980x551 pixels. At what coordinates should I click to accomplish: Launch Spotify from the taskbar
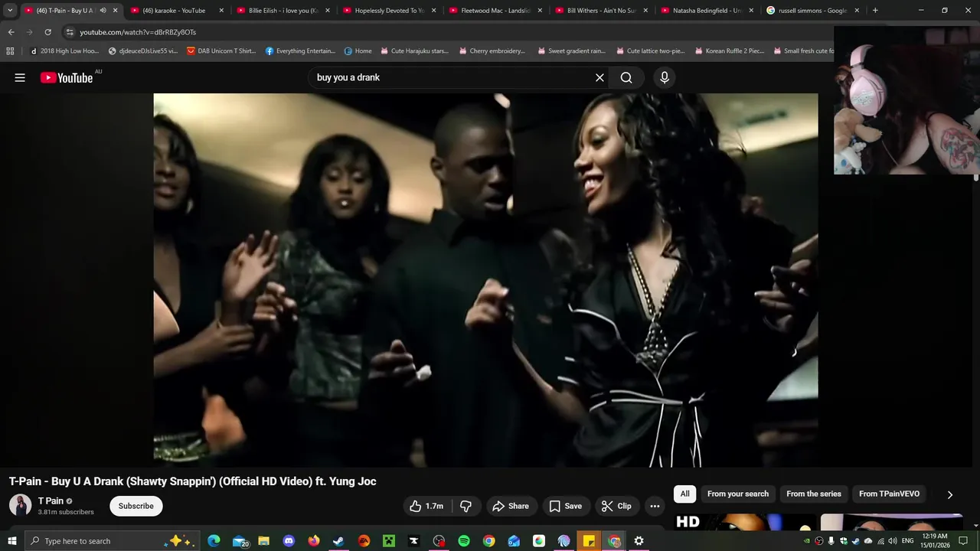tap(464, 541)
